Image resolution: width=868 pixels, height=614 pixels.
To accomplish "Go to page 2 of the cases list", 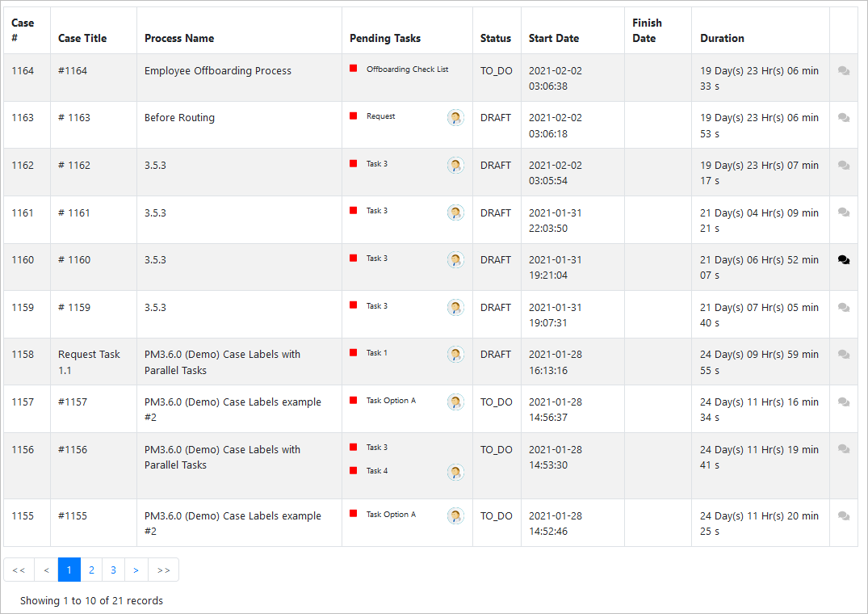I will tap(91, 570).
